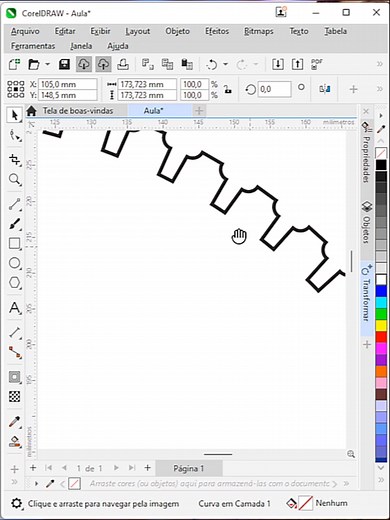This screenshot has width=390, height=520.
Task: Select the Color Eyedropper tool
Action: pyautogui.click(x=14, y=422)
